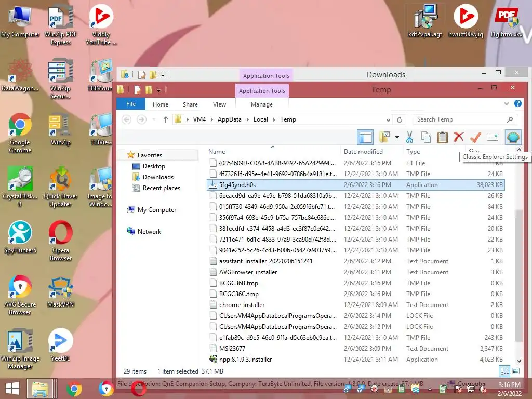Click Application Tools tab in Temp window
This screenshot has height=399, width=532.
[x=262, y=90]
